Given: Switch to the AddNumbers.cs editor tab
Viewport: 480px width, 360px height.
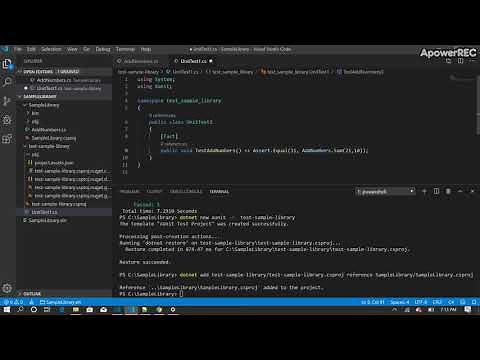Looking at the screenshot, I should pyautogui.click(x=140, y=61).
